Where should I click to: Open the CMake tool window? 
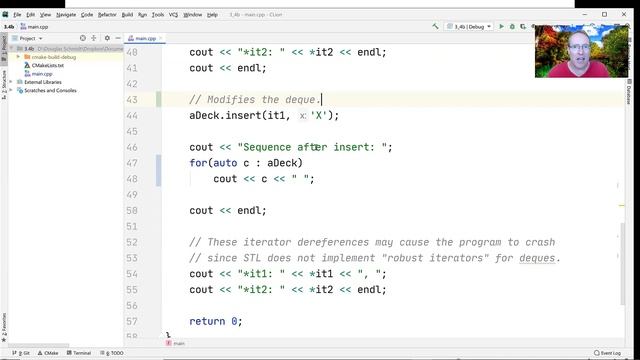coord(48,353)
